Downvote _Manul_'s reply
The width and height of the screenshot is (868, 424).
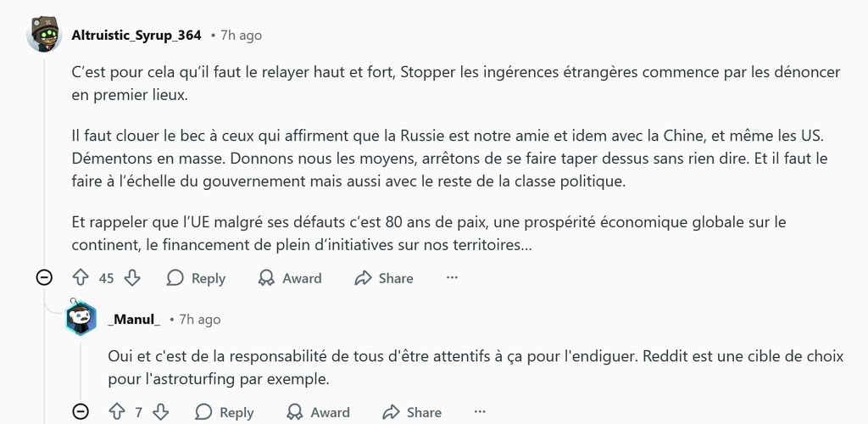click(x=160, y=412)
